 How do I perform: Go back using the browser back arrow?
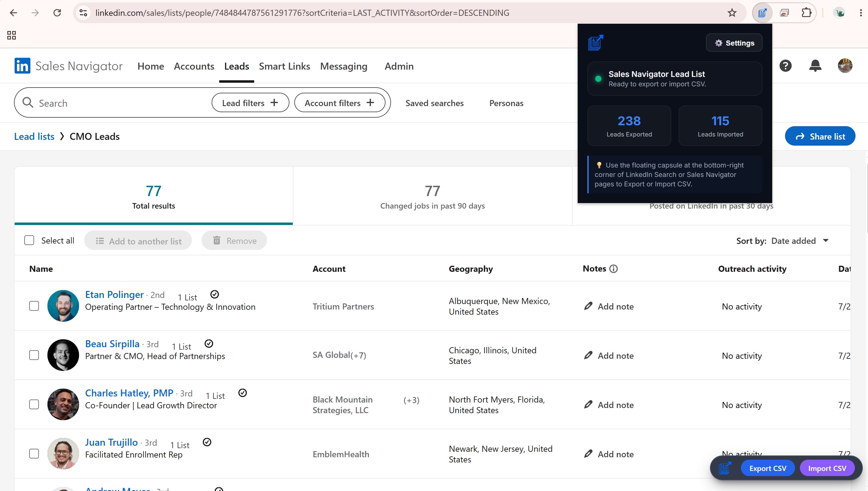(x=13, y=13)
